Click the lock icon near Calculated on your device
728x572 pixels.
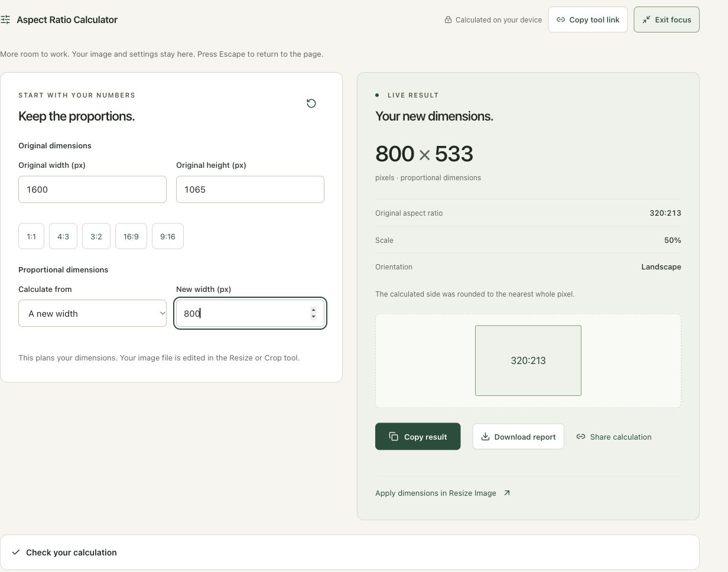pyautogui.click(x=448, y=19)
